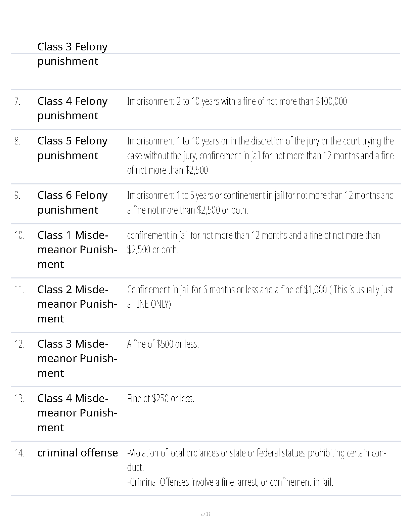Click the "2 / 37" page indicator
The width and height of the screenshot is (411, 532).
tap(205, 514)
